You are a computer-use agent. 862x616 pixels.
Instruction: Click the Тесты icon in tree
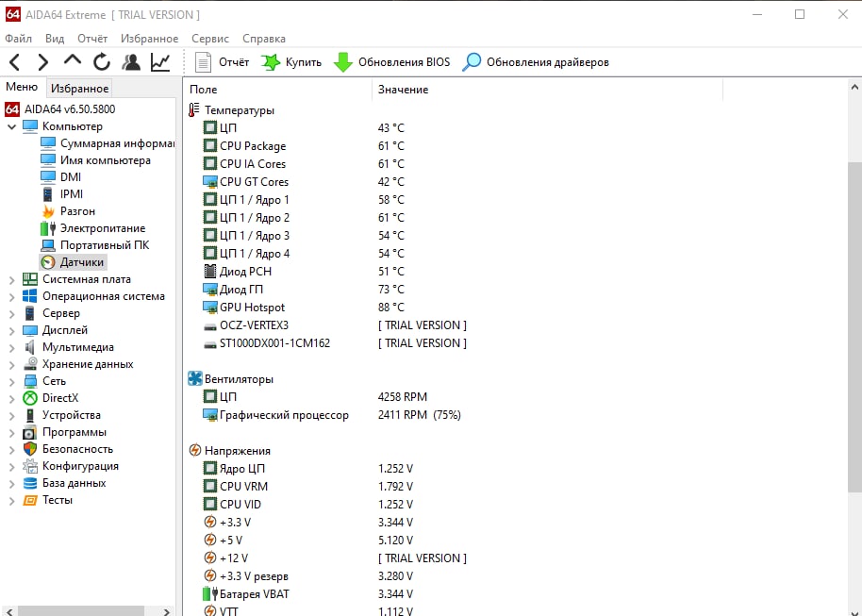click(29, 501)
